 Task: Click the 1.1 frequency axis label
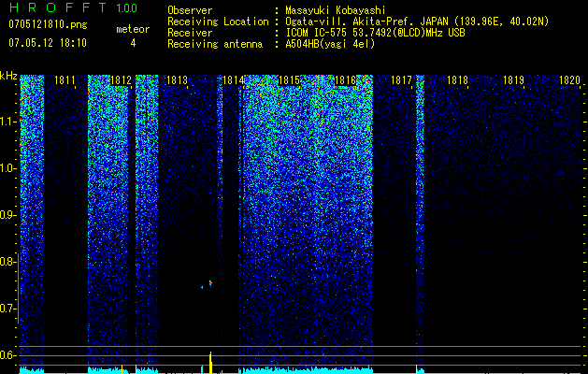tap(7, 122)
